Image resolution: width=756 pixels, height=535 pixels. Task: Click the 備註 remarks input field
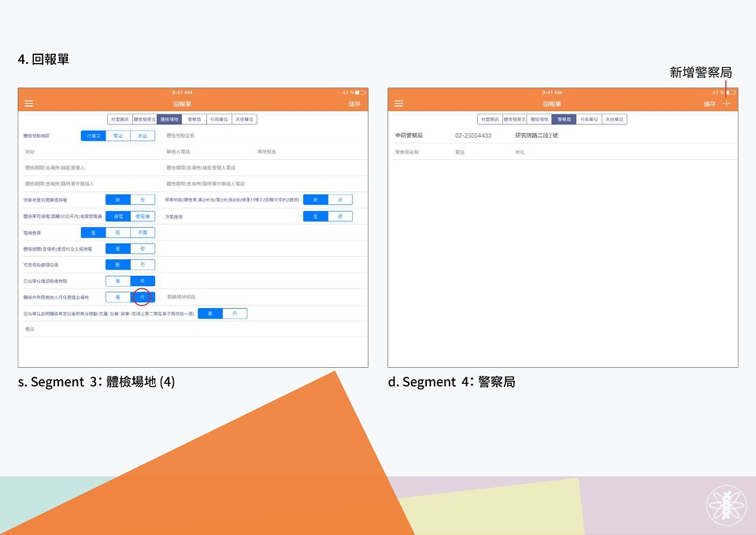195,329
